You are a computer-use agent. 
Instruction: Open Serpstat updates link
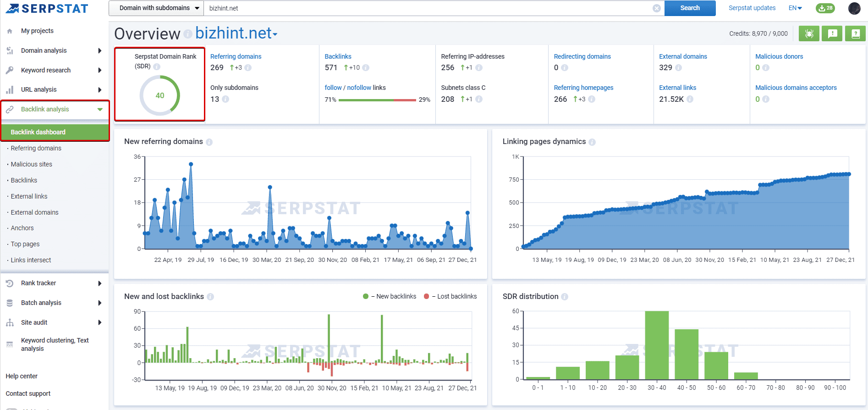(x=752, y=8)
